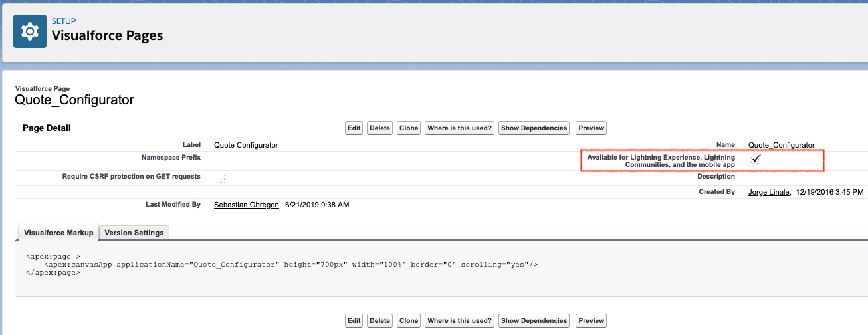Open Sebastian Obregon user link
The height and width of the screenshot is (335, 868).
247,205
